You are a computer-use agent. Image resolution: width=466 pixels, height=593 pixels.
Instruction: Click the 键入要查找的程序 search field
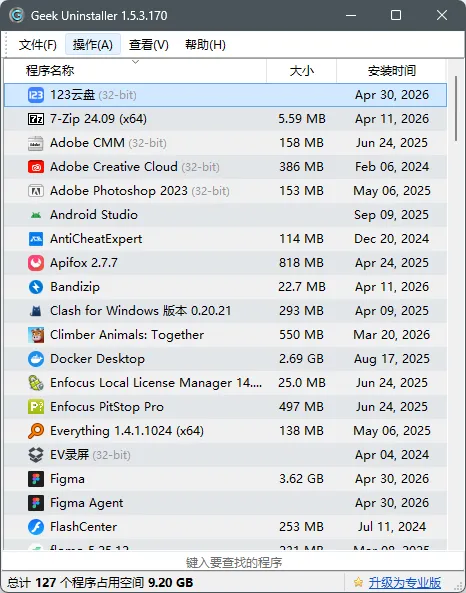233,562
